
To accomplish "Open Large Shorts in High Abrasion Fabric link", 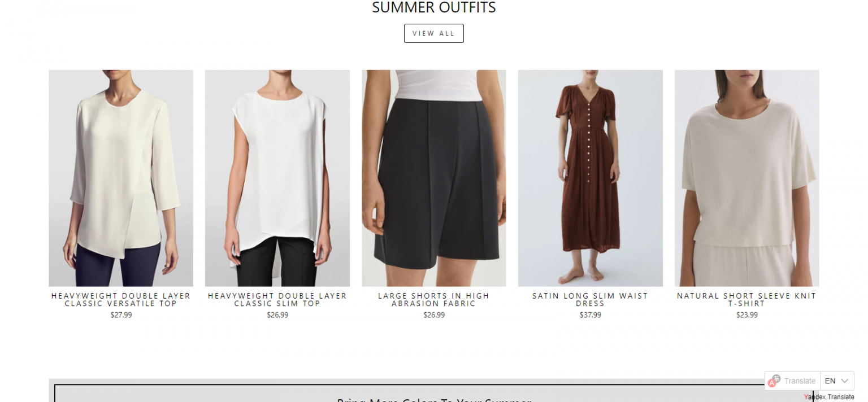I will (434, 300).
